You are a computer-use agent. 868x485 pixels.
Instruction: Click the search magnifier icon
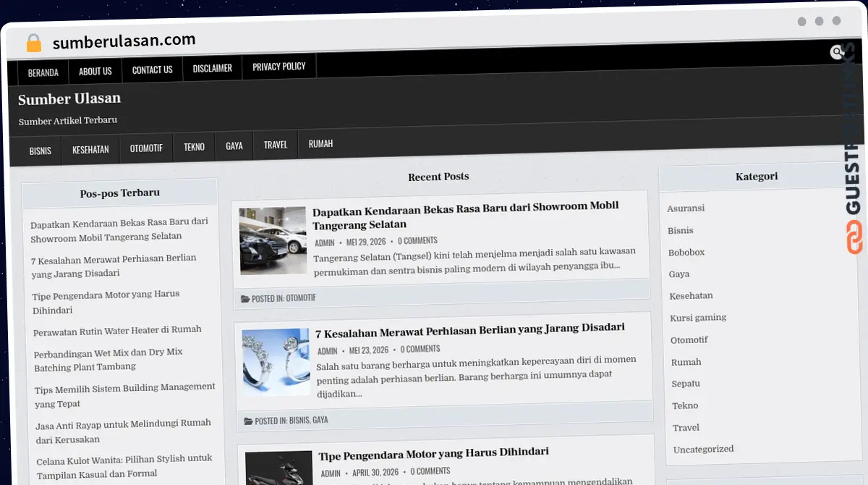pyautogui.click(x=837, y=51)
